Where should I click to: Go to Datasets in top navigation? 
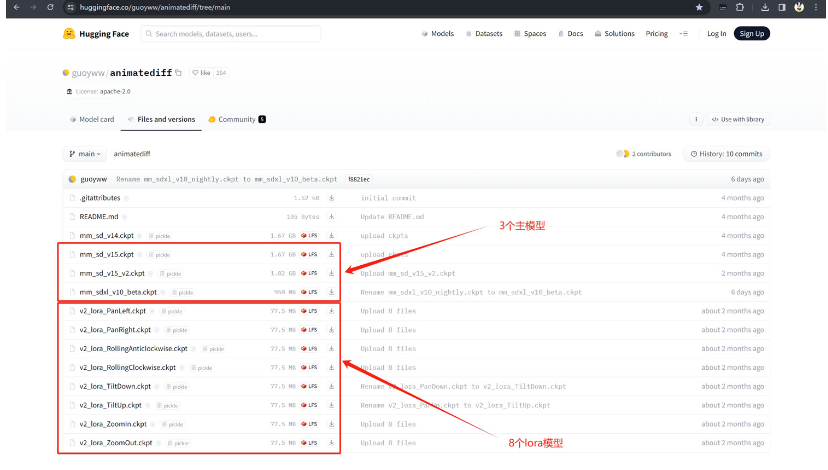tap(484, 33)
